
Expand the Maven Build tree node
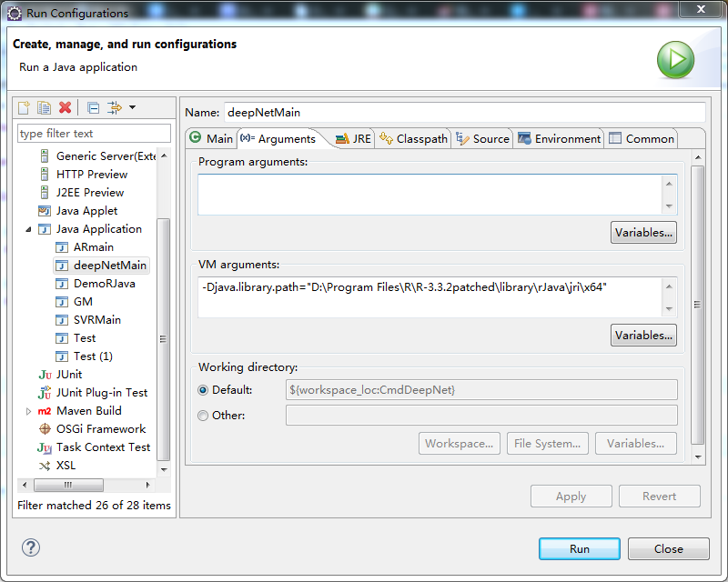(29, 411)
